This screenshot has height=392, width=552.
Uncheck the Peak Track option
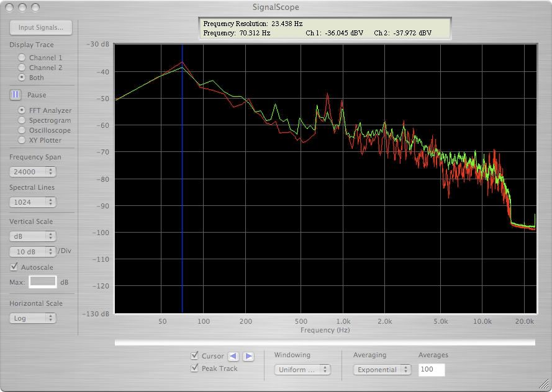[x=195, y=368]
